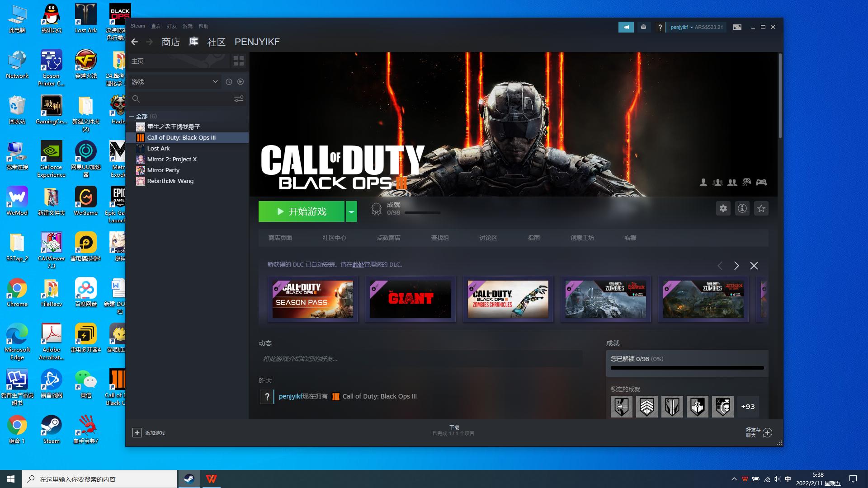This screenshot has height=488, width=868.
Task: Select Mirror 2: Project X in library
Action: pos(188,160)
